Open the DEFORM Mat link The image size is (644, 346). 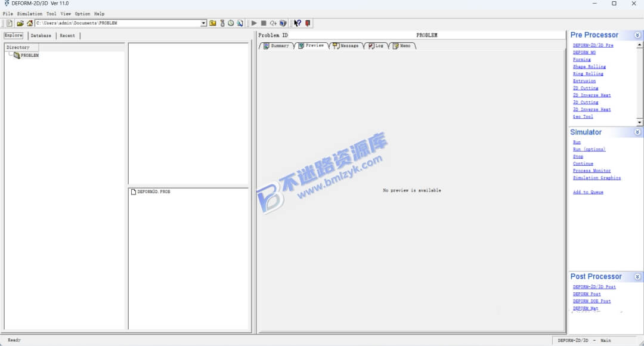[586, 308]
